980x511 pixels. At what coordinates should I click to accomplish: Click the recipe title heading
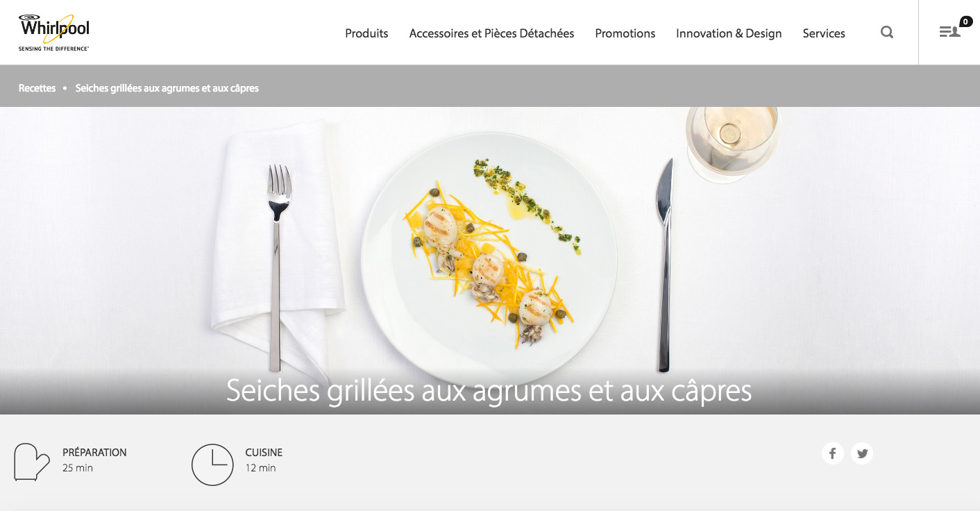[x=489, y=391]
